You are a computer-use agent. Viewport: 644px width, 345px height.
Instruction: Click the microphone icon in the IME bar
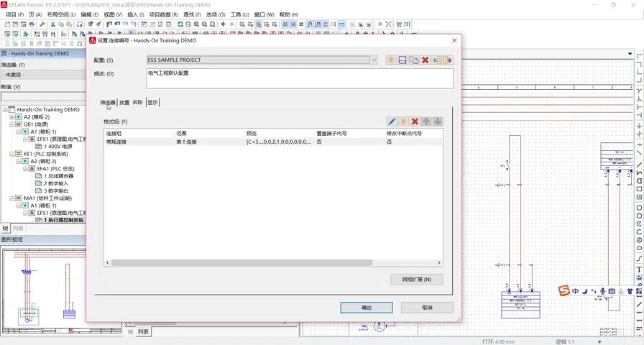[602, 291]
